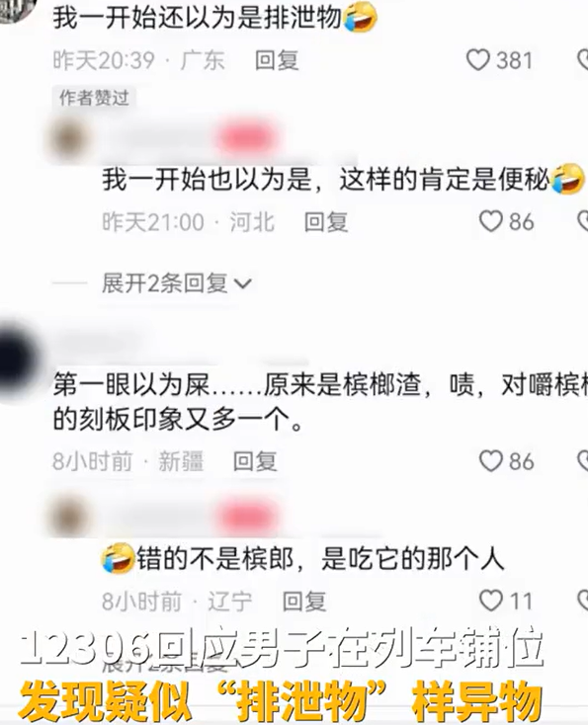Reply to the Guangdong comment from 昨天20:39
This screenshot has height=725, width=588.
tap(277, 60)
